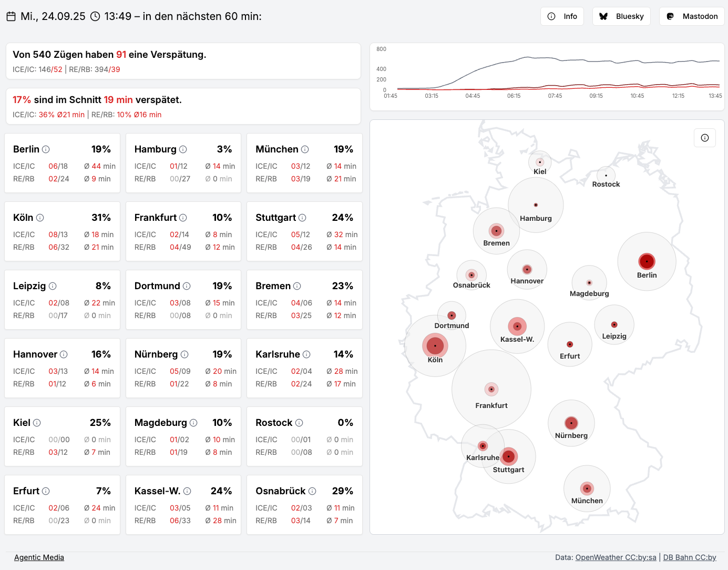Select the München marker on the map
728x570 pixels.
point(587,488)
